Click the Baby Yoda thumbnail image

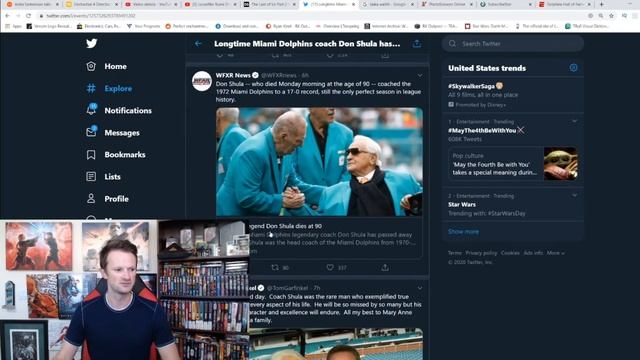point(560,164)
